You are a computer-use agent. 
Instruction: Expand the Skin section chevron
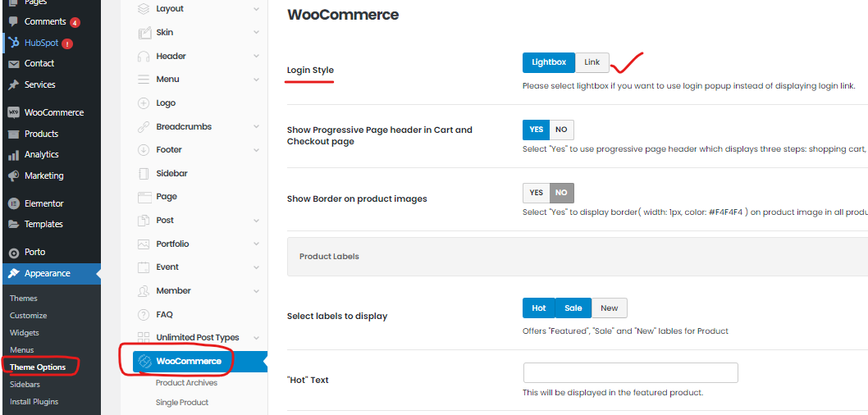pyautogui.click(x=256, y=33)
